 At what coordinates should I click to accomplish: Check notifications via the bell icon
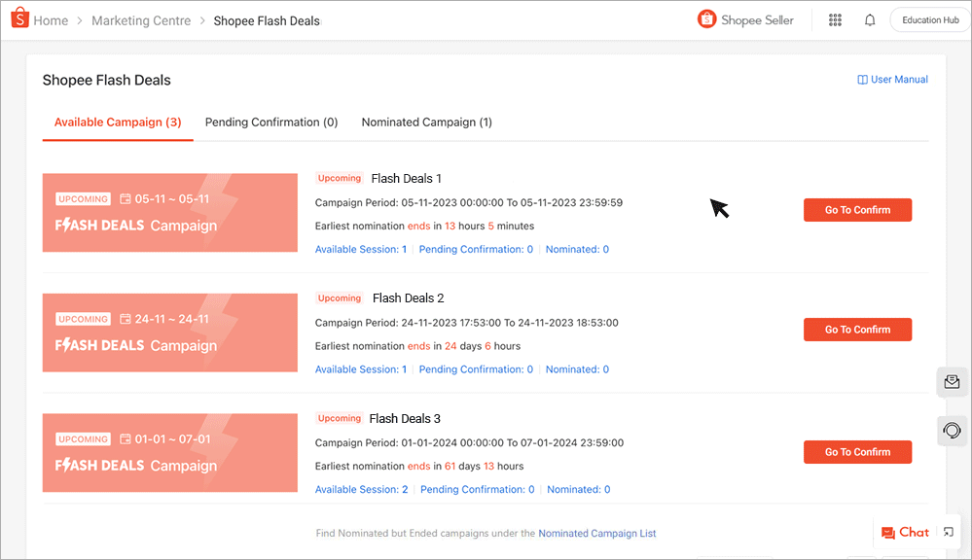coord(869,19)
